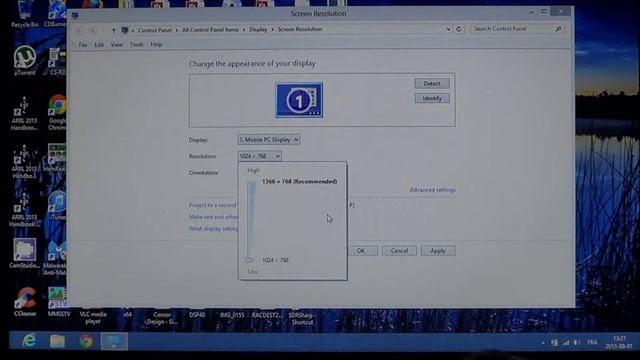Open the Advanced settings link
This screenshot has height=360, width=640.
coord(433,190)
